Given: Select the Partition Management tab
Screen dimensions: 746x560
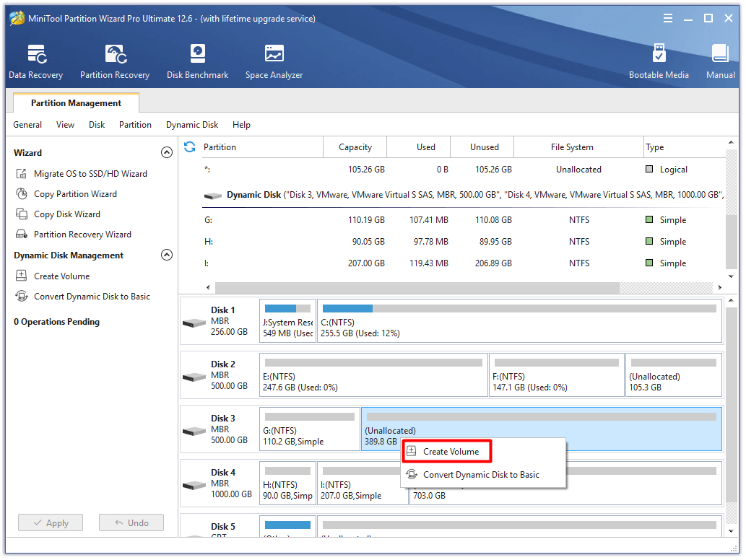Looking at the screenshot, I should (76, 102).
